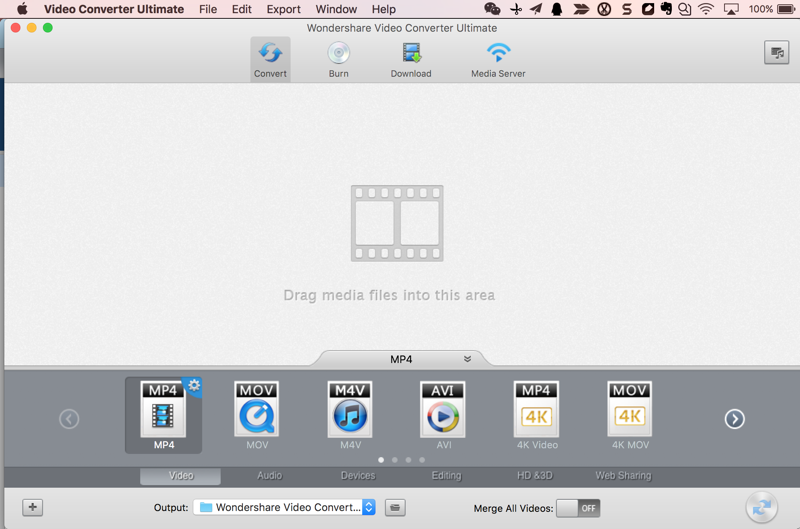
Task: Open the AirPlay display menu
Action: pyautogui.click(x=731, y=9)
